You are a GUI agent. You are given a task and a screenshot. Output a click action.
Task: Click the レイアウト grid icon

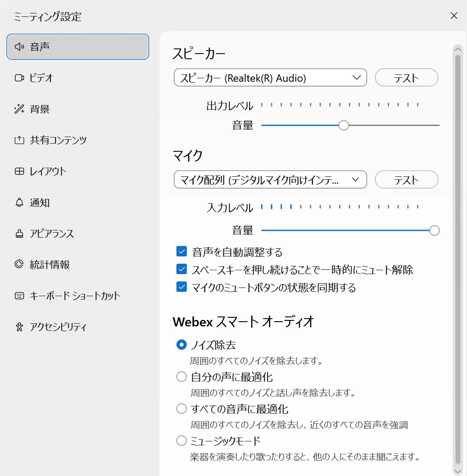pos(19,172)
